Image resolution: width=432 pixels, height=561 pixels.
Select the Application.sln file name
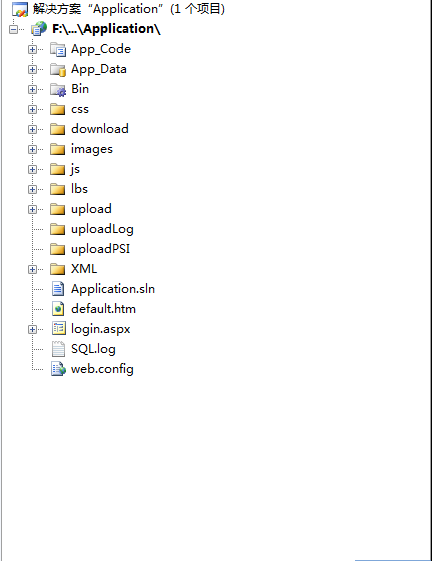113,289
